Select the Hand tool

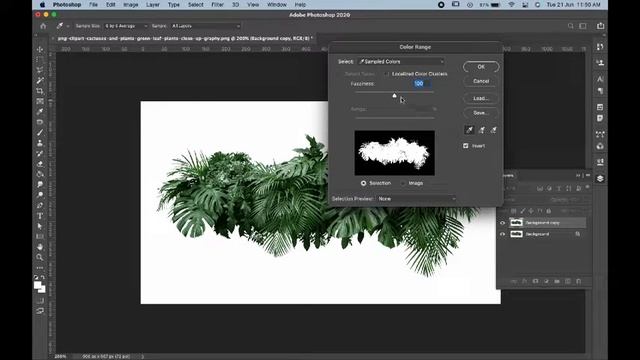(x=40, y=247)
